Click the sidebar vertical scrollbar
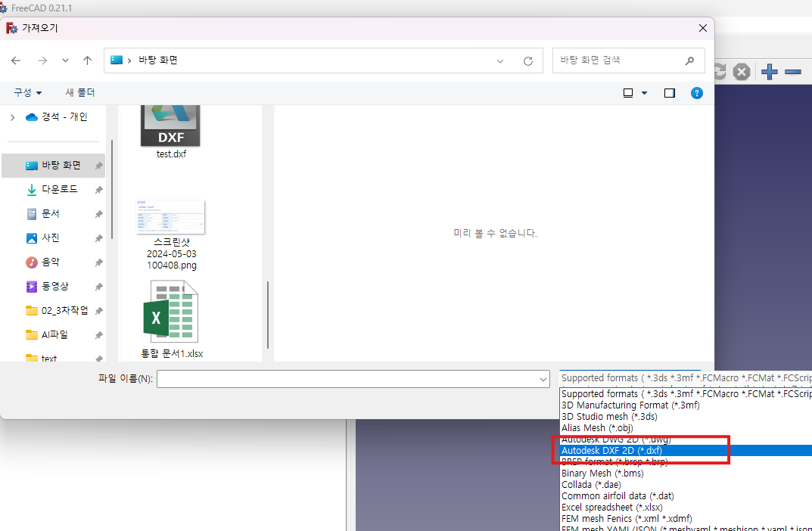The image size is (812, 531). (112, 189)
